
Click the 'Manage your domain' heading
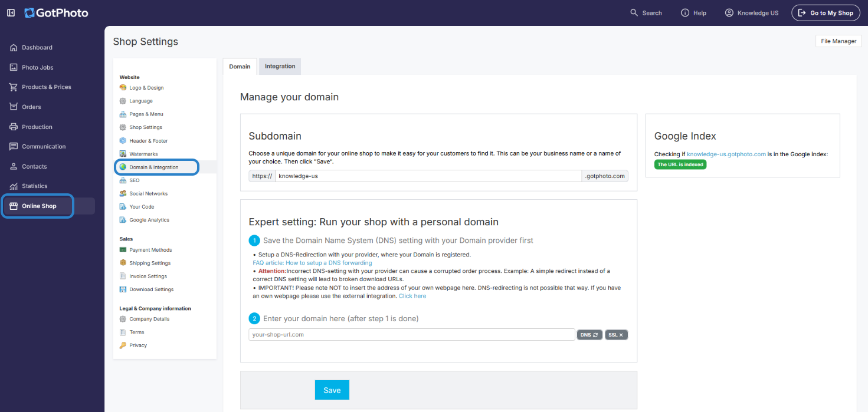pyautogui.click(x=289, y=97)
